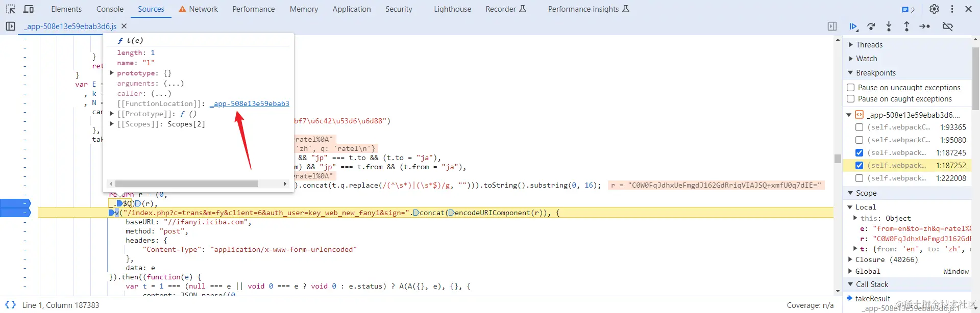Expand the Global scope
The image size is (980, 313).
tap(850, 271)
